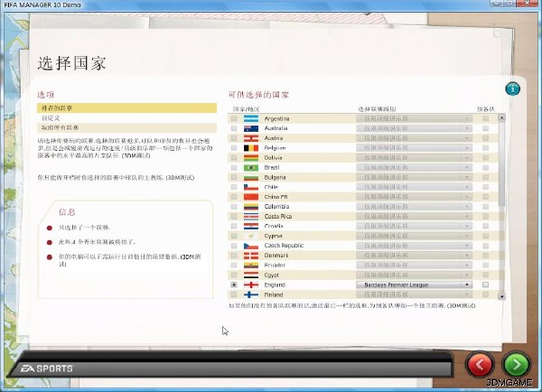Click the Denmark flag icon
Image resolution: width=542 pixels, height=392 pixels.
coord(251,256)
